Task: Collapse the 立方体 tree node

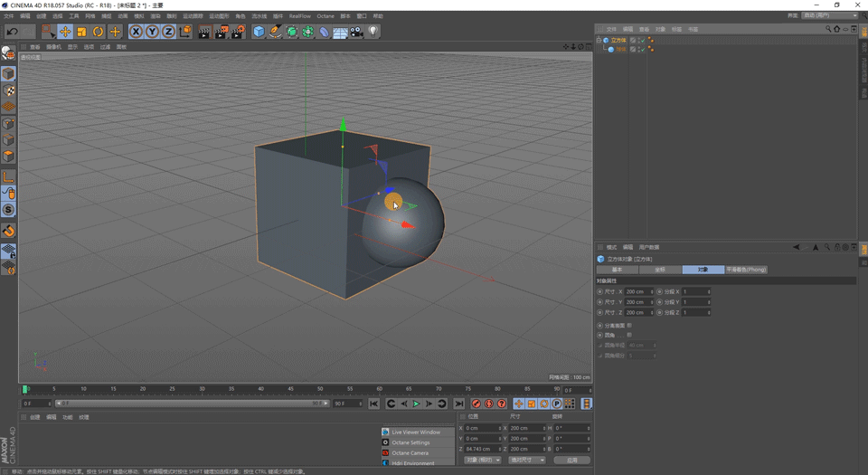Action: 599,40
